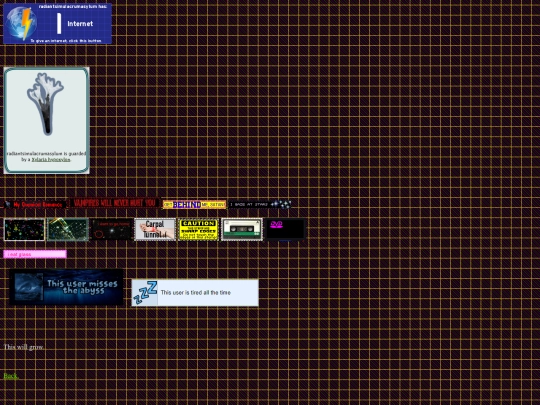The width and height of the screenshot is (540, 405).
Task: Click the Carpal Tunnel stamp
Action: (x=155, y=229)
